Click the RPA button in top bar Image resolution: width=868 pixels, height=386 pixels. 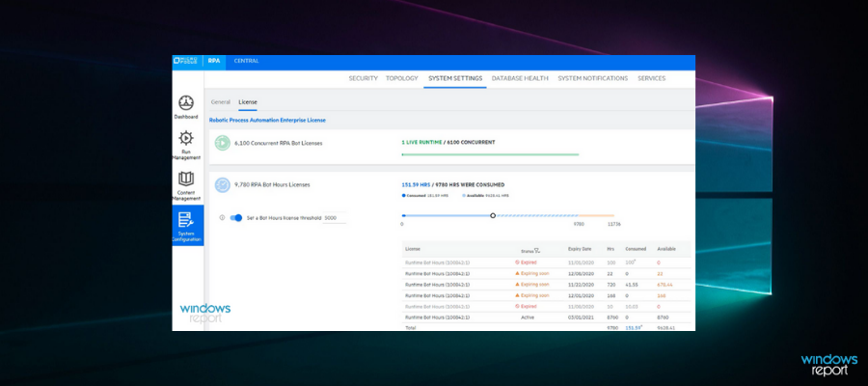(x=214, y=61)
